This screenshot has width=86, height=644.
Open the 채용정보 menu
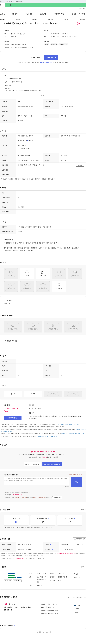pyautogui.click(x=15, y=14)
